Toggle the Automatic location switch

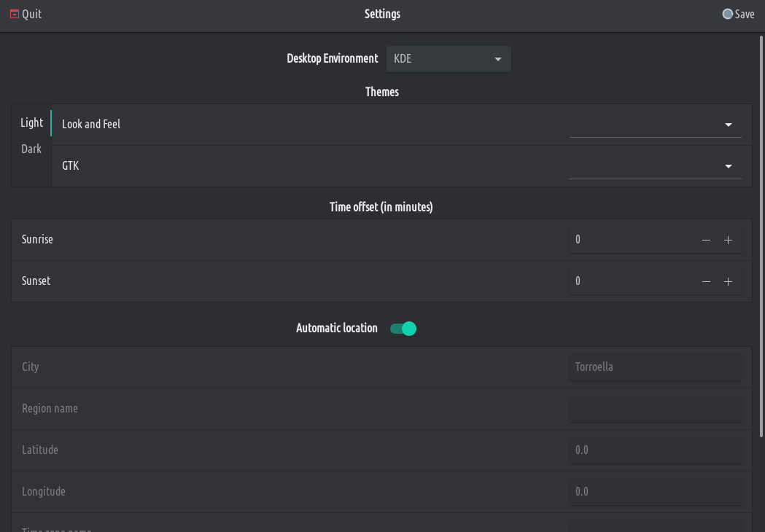pos(403,329)
